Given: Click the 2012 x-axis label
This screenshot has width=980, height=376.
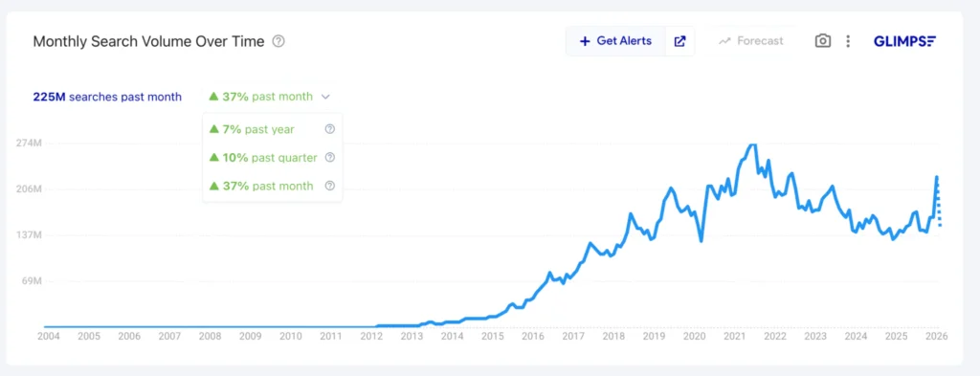Looking at the screenshot, I should click(x=371, y=336).
